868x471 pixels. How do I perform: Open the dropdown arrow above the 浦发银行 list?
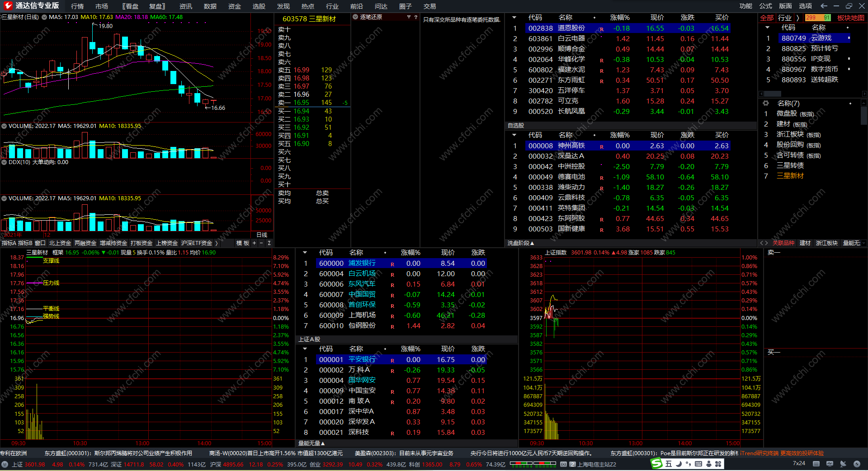click(305, 253)
